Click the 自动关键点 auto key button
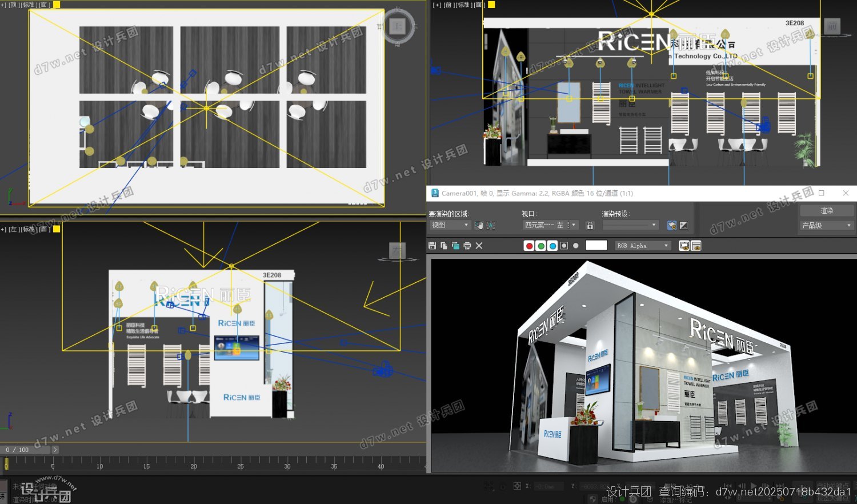 click(x=832, y=486)
